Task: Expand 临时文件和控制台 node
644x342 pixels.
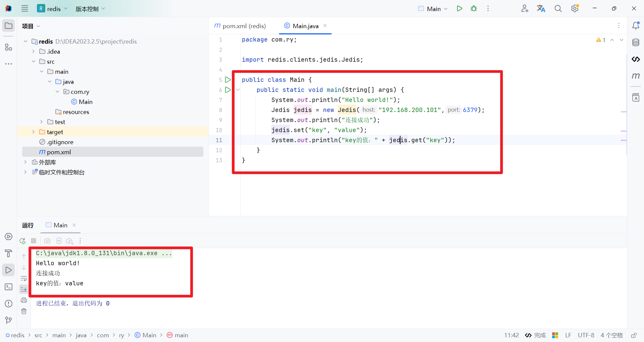Action: pos(25,172)
